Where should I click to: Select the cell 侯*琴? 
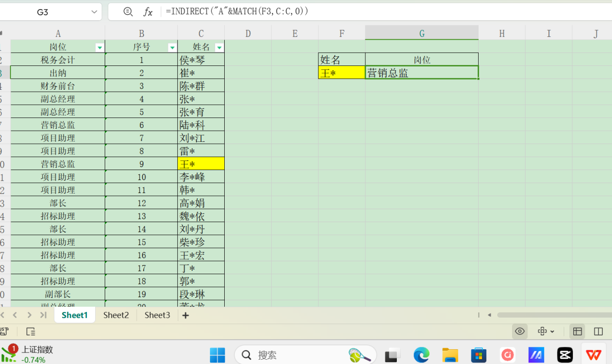click(201, 60)
